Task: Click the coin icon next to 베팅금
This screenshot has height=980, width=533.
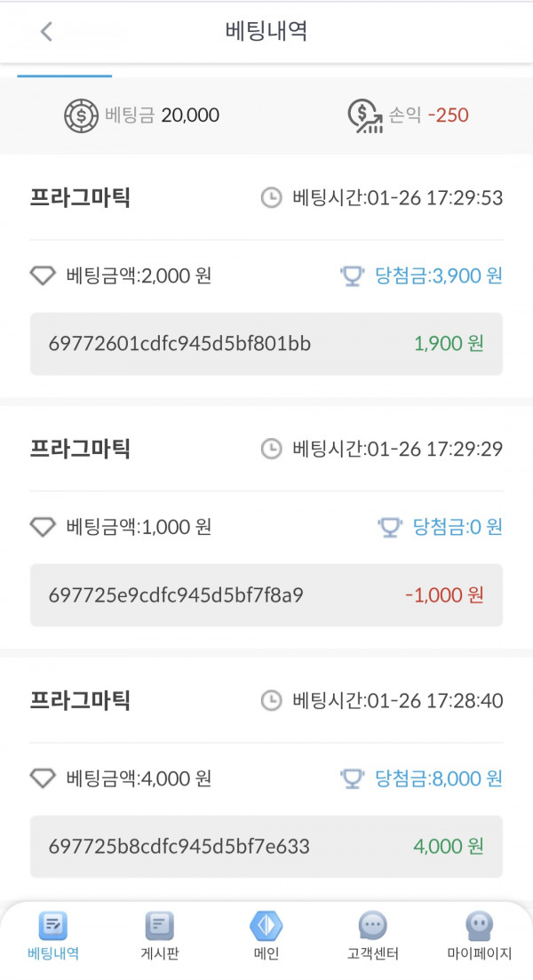Action: (82, 115)
